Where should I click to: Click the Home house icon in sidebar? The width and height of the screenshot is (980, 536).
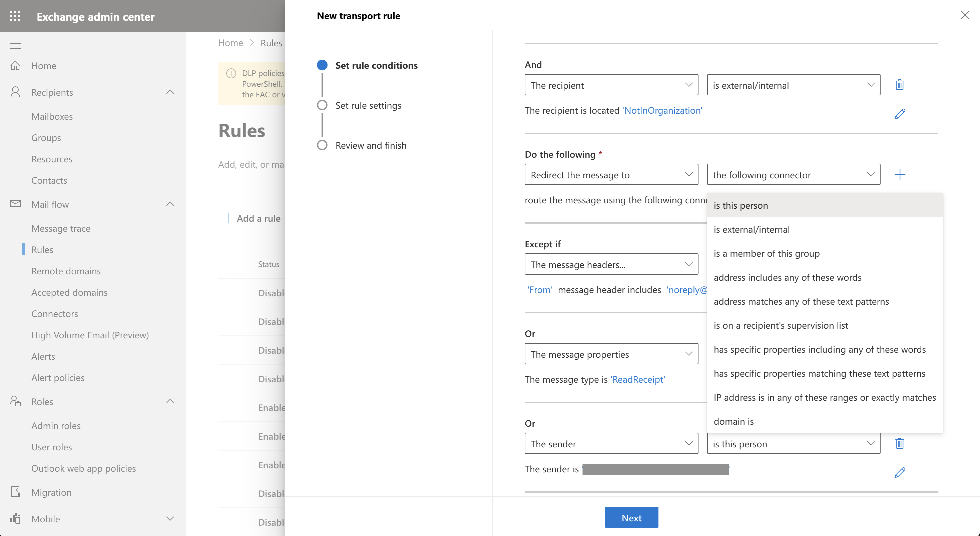click(15, 65)
